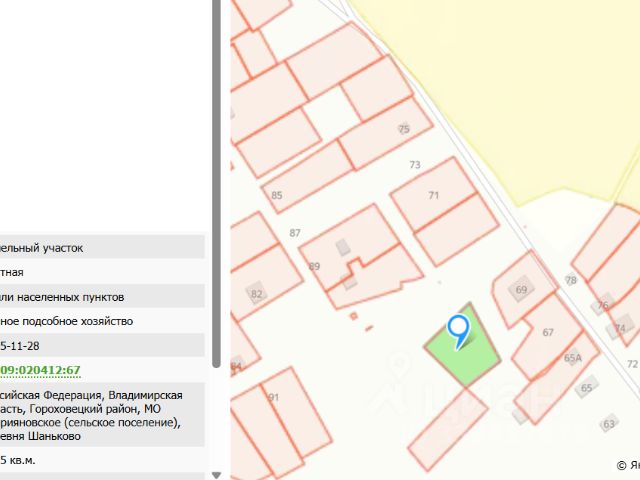Click the vertical scrollbar thumb of info panel
Screen dimensions: 640x480
(216, 184)
